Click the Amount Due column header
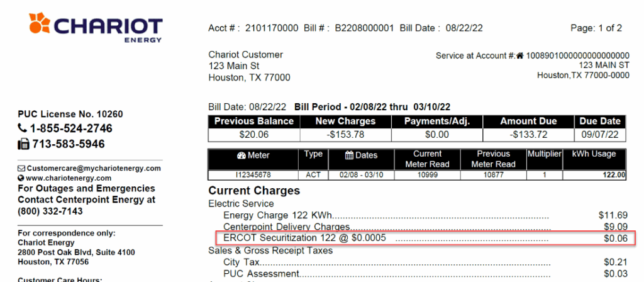Viewport: 644px width, 282px height. (528, 121)
